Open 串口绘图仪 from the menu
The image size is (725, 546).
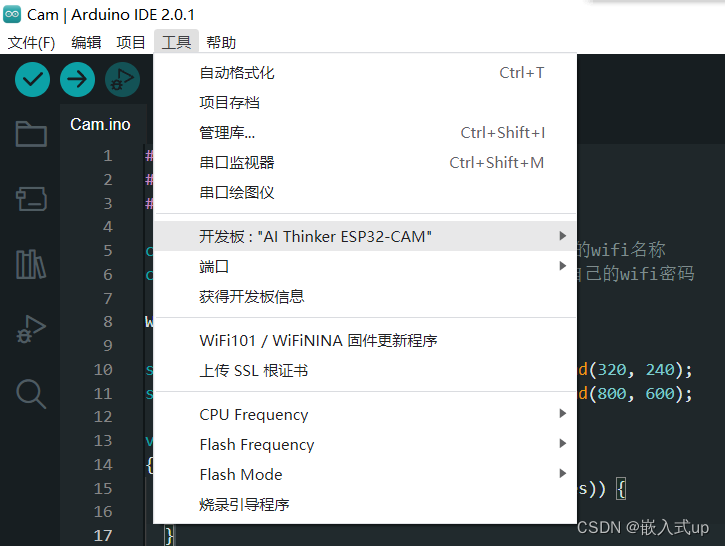point(365,193)
